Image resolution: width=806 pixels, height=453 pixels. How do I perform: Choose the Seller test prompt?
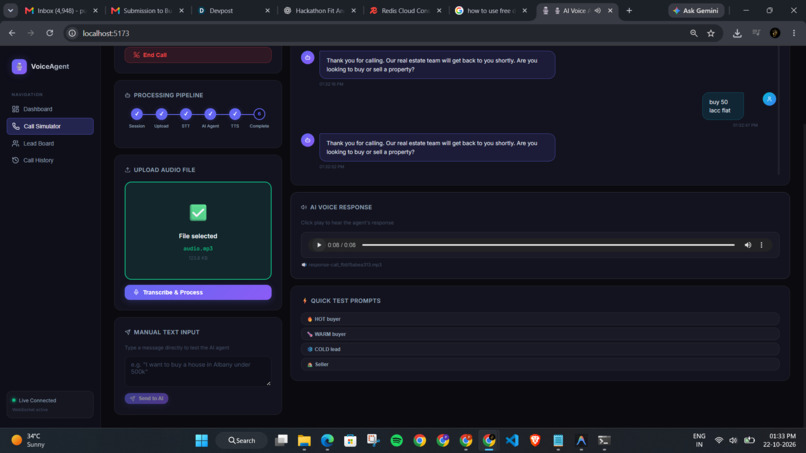tap(540, 365)
